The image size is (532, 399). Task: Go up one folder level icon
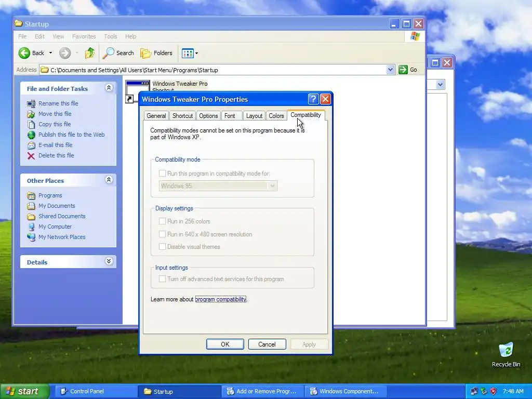click(x=89, y=53)
